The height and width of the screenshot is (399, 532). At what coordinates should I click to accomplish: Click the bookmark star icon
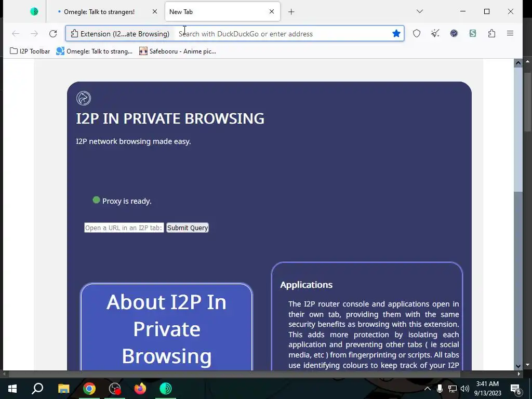coord(396,33)
